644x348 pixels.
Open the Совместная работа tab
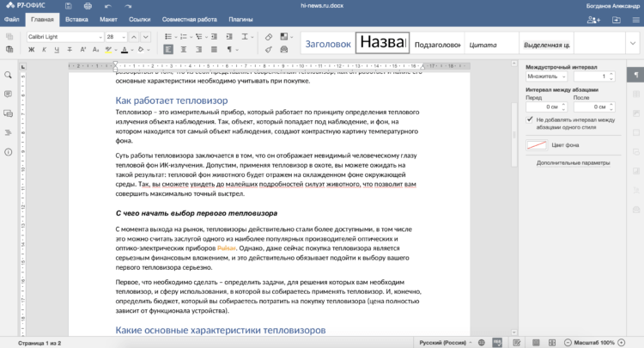[x=190, y=19]
